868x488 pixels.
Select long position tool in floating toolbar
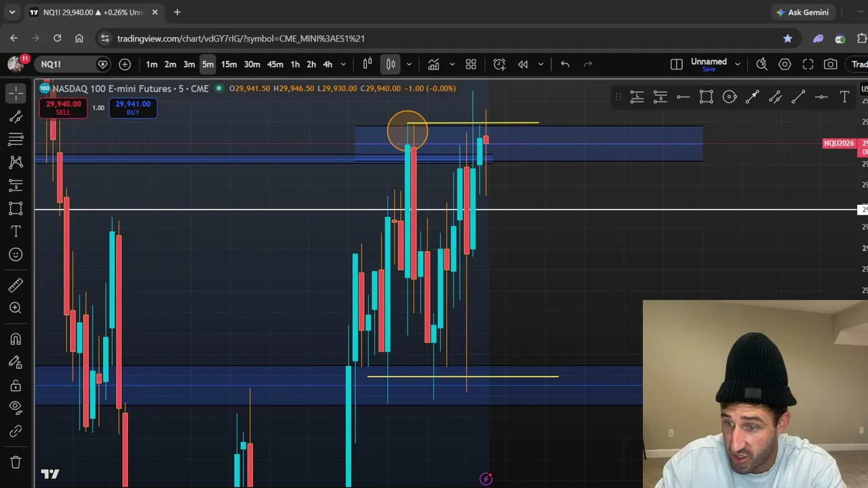[x=637, y=98]
